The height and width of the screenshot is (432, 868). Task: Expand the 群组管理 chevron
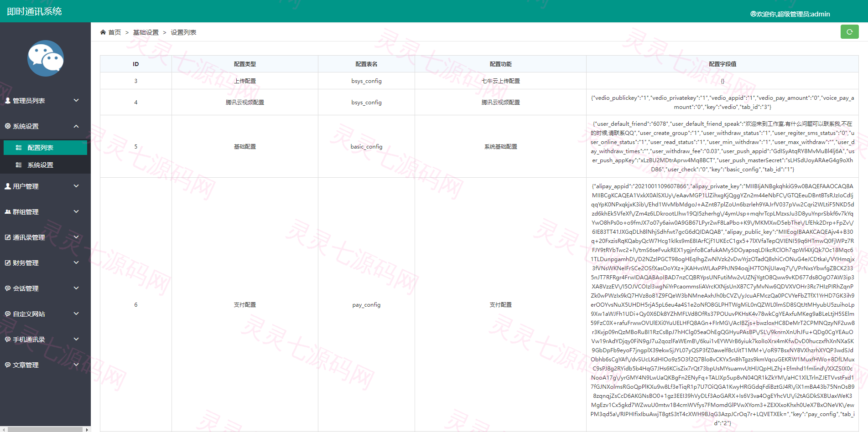click(76, 211)
